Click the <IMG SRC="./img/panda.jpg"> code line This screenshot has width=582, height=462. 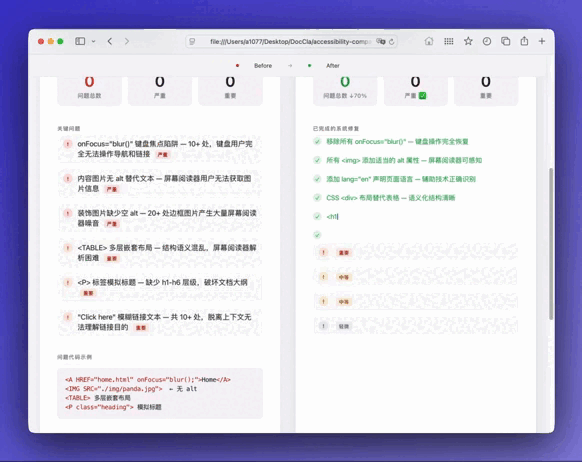pyautogui.click(x=131, y=389)
